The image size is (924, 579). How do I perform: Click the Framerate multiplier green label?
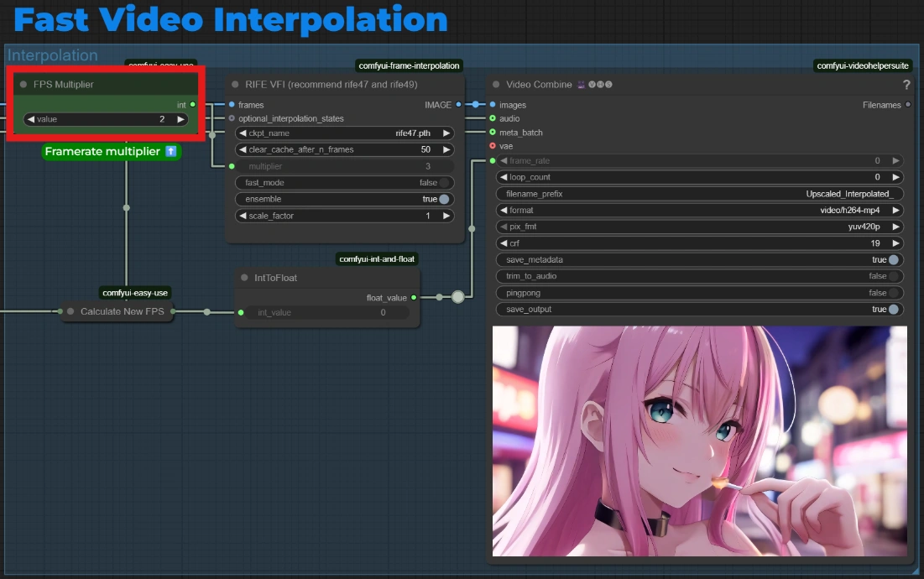click(x=111, y=151)
